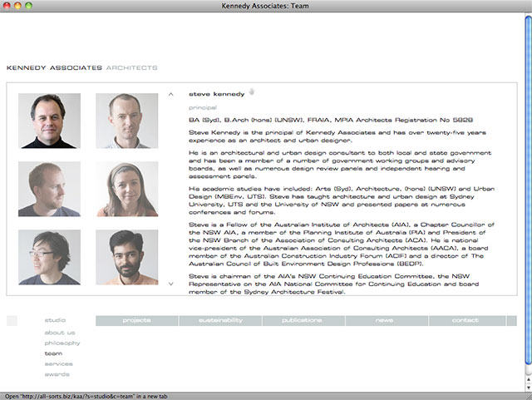Click the green zoom window button

28,6
